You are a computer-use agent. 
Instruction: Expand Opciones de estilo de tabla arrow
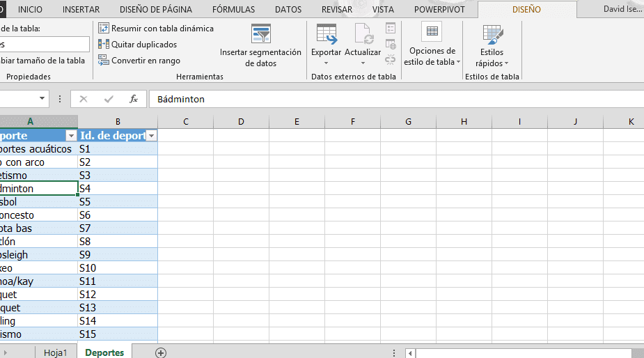coord(458,62)
